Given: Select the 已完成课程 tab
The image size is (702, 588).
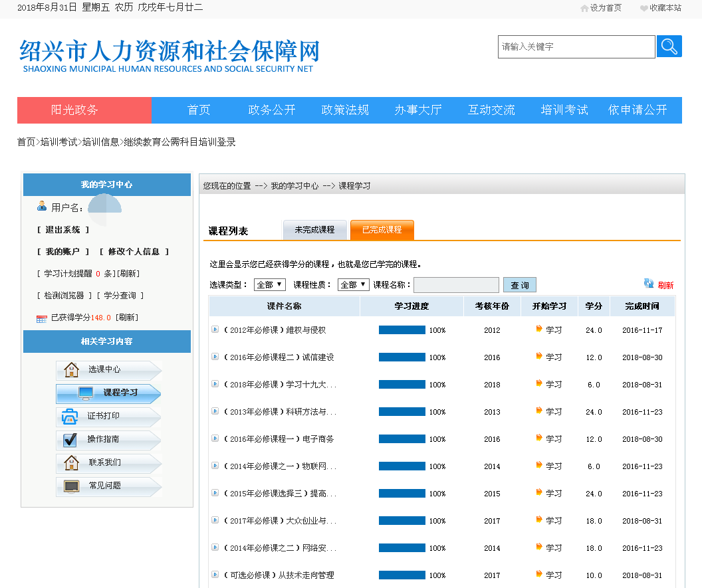Looking at the screenshot, I should [x=382, y=230].
